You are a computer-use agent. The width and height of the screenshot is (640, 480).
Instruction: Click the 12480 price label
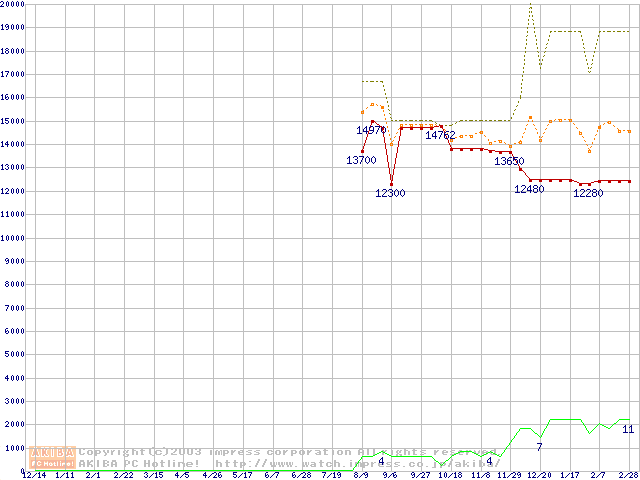pos(529,189)
